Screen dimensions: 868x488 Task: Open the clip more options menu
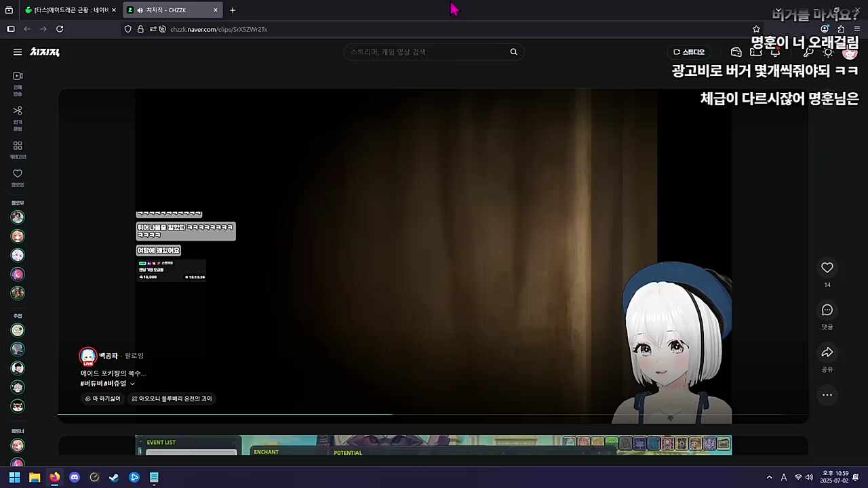coord(827,395)
